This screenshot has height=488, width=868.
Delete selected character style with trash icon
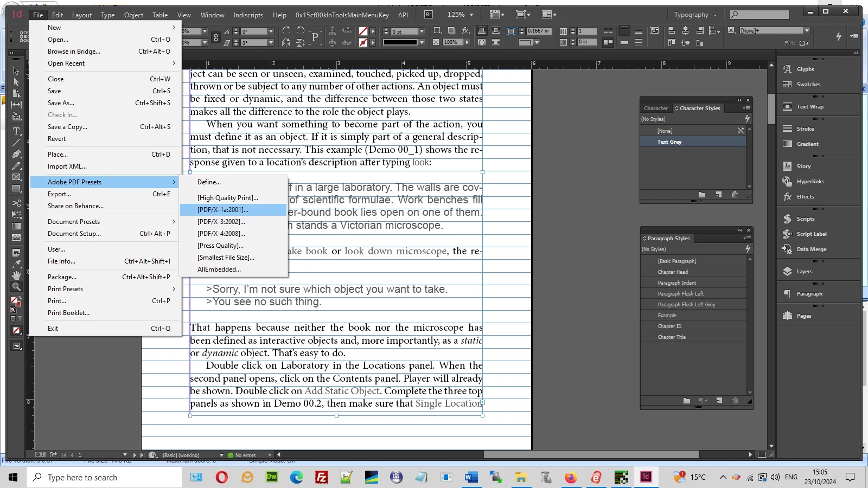point(735,195)
